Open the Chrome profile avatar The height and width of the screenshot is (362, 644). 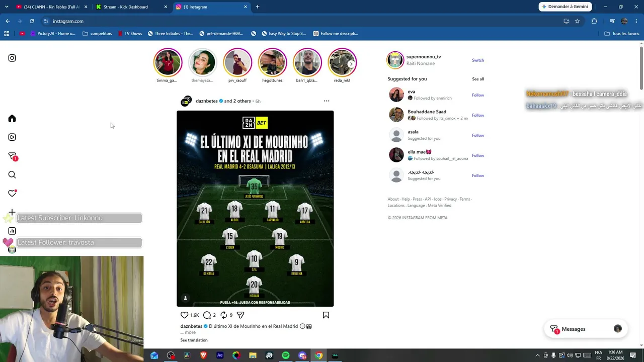click(x=624, y=21)
